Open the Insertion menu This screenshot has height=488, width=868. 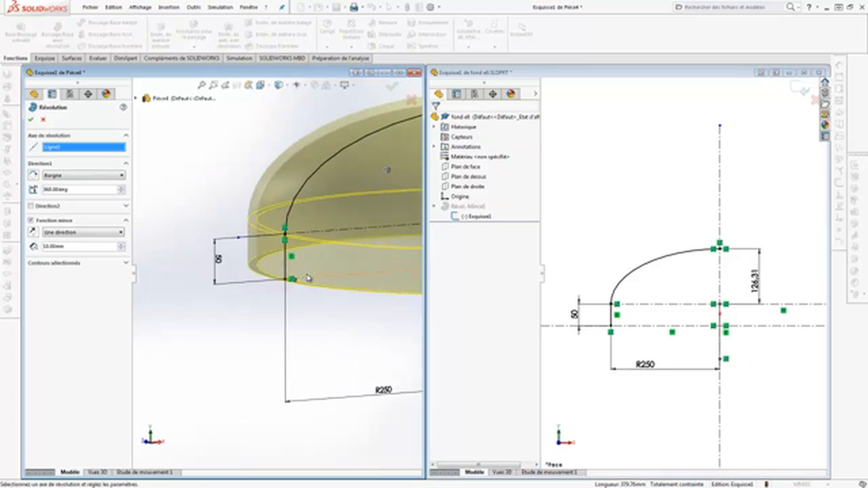pos(168,7)
